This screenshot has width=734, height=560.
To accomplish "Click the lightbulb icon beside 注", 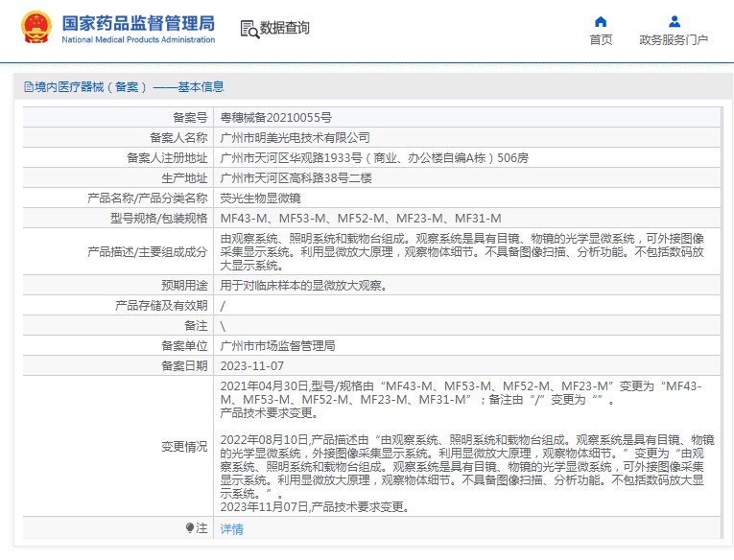I will tap(190, 528).
